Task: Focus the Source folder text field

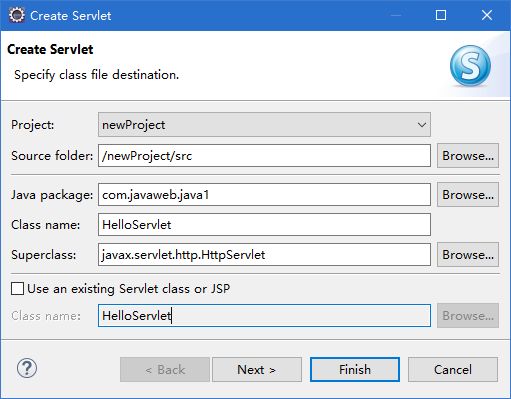Action: 264,156
